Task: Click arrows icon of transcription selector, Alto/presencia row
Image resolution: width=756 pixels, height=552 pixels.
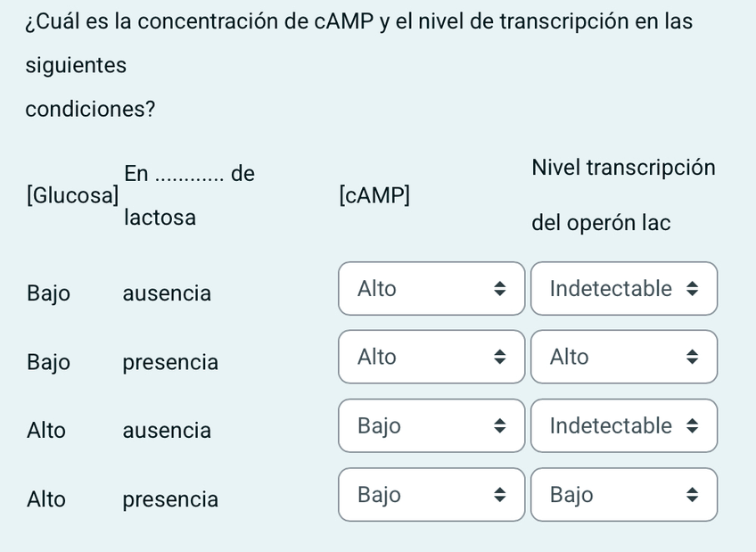Action: (693, 495)
